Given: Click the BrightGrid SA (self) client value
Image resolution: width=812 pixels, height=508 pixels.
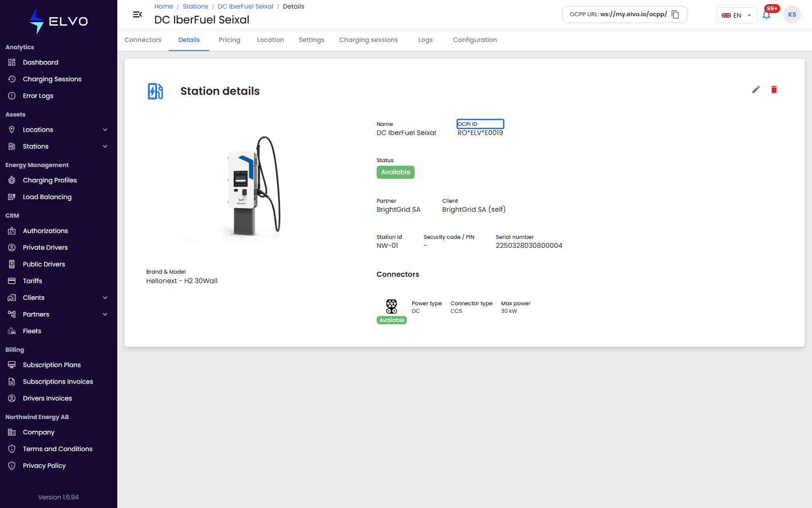Looking at the screenshot, I should (473, 210).
